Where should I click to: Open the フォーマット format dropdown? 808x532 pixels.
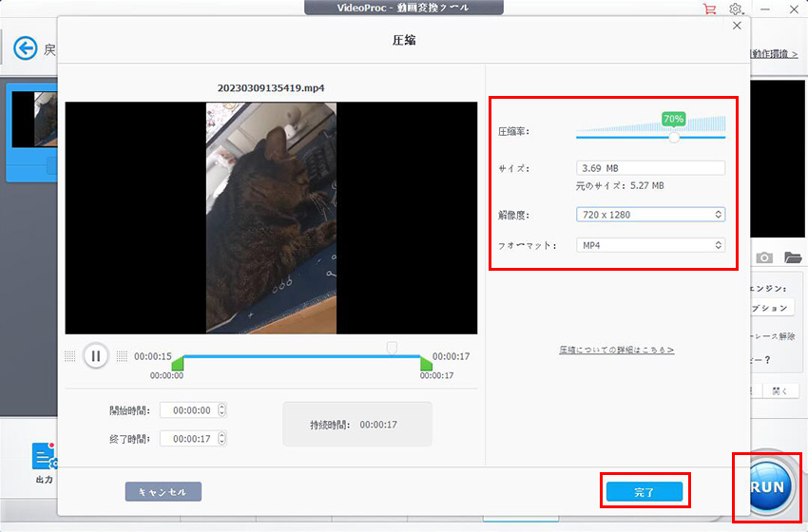tap(650, 245)
